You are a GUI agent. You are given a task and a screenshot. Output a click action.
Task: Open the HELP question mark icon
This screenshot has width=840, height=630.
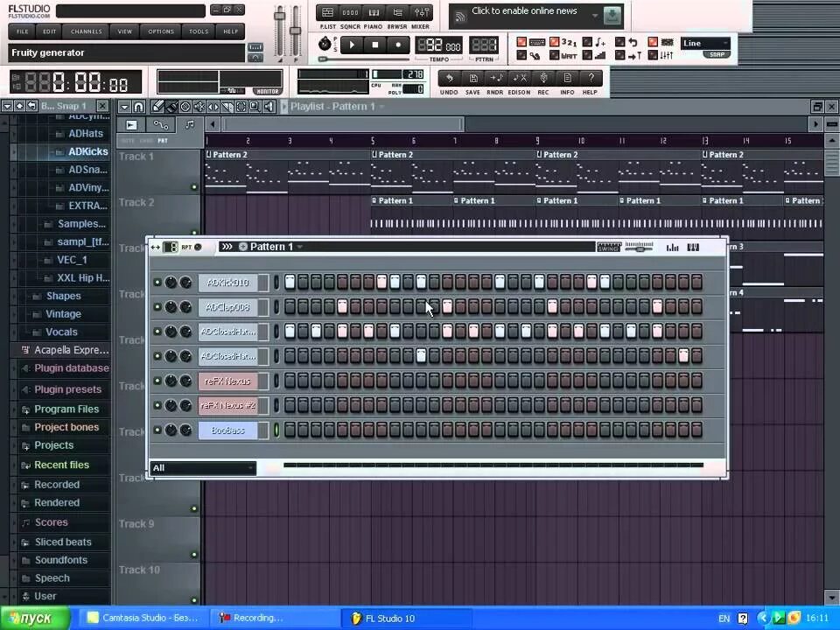tap(591, 78)
